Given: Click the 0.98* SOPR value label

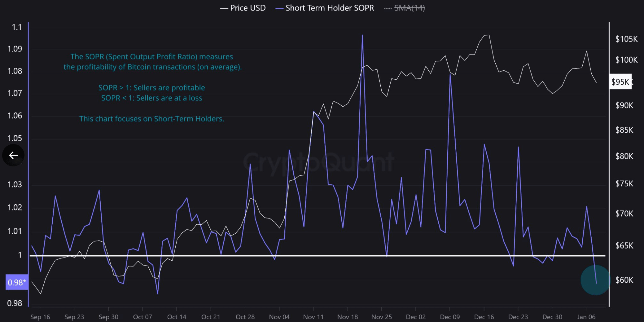Looking at the screenshot, I should pyautogui.click(x=17, y=282).
